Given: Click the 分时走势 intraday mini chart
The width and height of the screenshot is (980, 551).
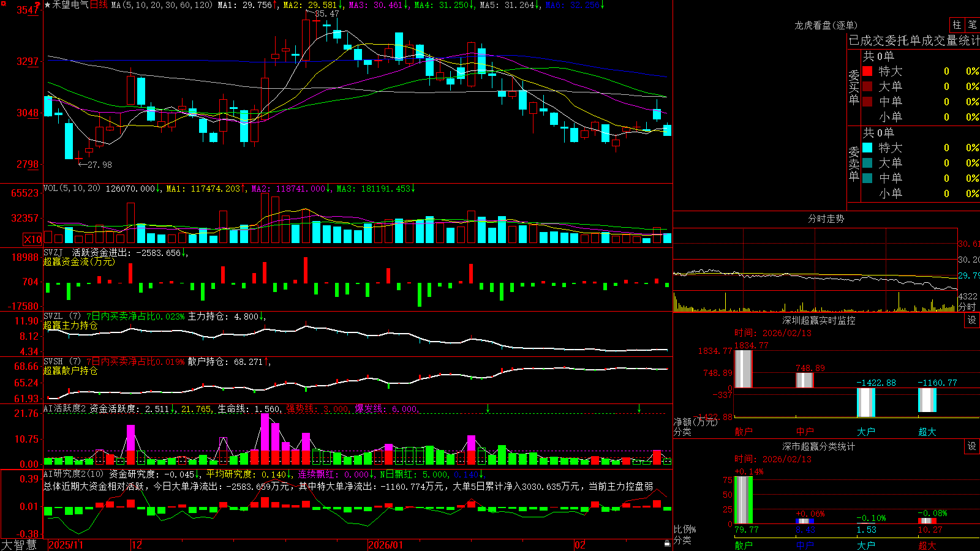Looking at the screenshot, I should [815, 270].
